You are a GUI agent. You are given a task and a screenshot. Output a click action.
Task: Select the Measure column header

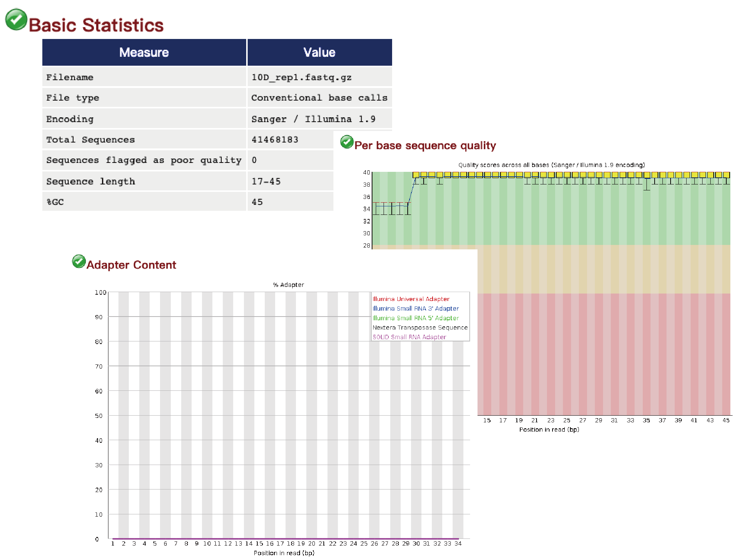pos(144,52)
